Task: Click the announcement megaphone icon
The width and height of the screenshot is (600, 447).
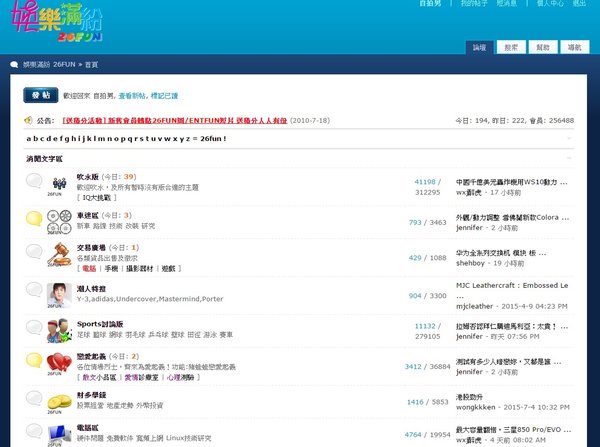Action: click(x=28, y=121)
